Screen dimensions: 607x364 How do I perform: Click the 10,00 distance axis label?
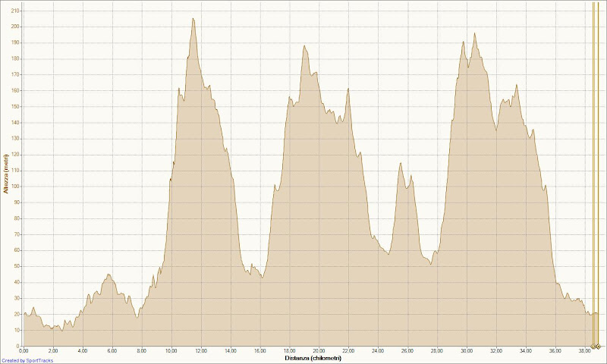(171, 351)
